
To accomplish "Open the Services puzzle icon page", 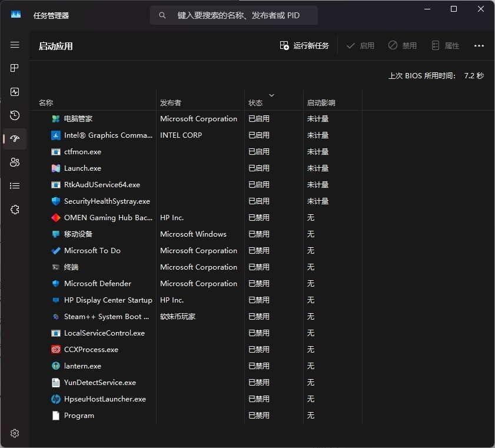I will (x=15, y=210).
